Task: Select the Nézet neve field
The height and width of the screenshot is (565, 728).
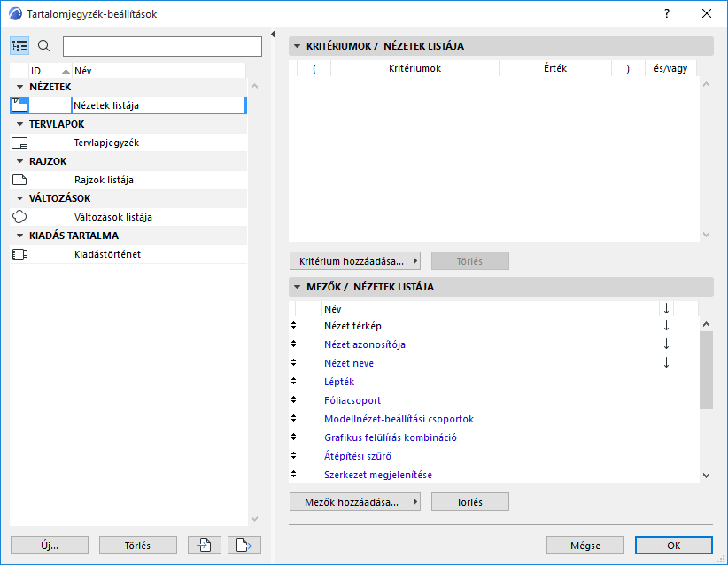Action: [349, 363]
